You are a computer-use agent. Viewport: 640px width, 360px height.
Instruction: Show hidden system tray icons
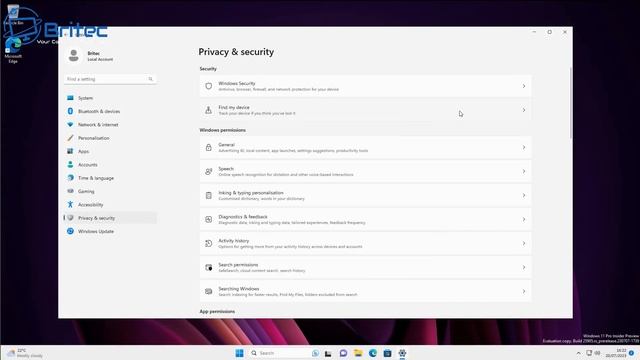(578, 353)
